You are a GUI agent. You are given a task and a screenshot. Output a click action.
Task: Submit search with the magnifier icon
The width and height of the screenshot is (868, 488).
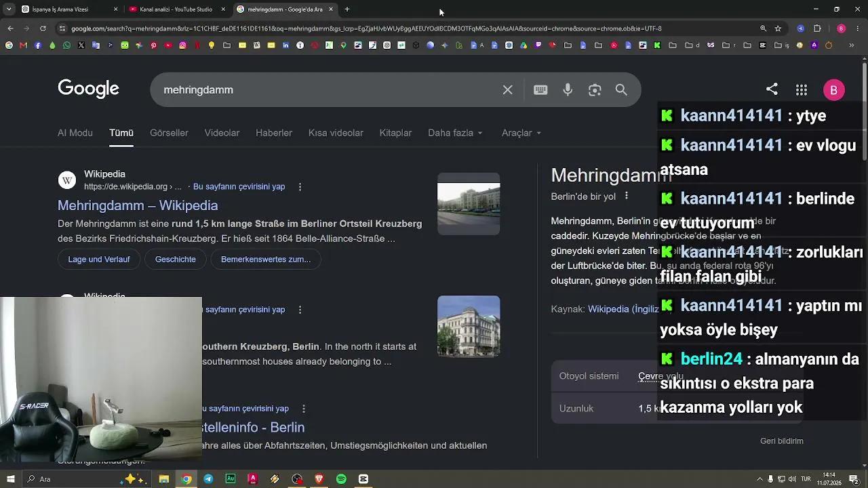pos(621,89)
